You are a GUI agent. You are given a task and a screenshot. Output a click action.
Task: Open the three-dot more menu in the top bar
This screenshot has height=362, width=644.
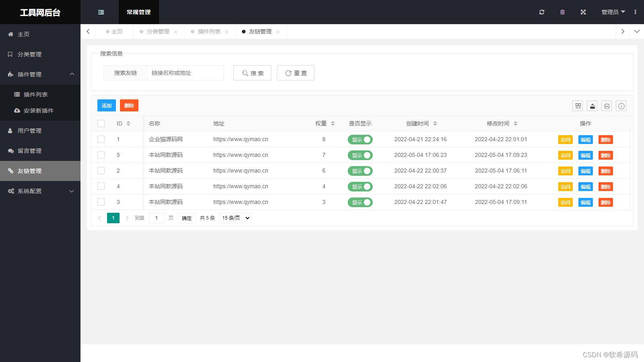(x=635, y=12)
